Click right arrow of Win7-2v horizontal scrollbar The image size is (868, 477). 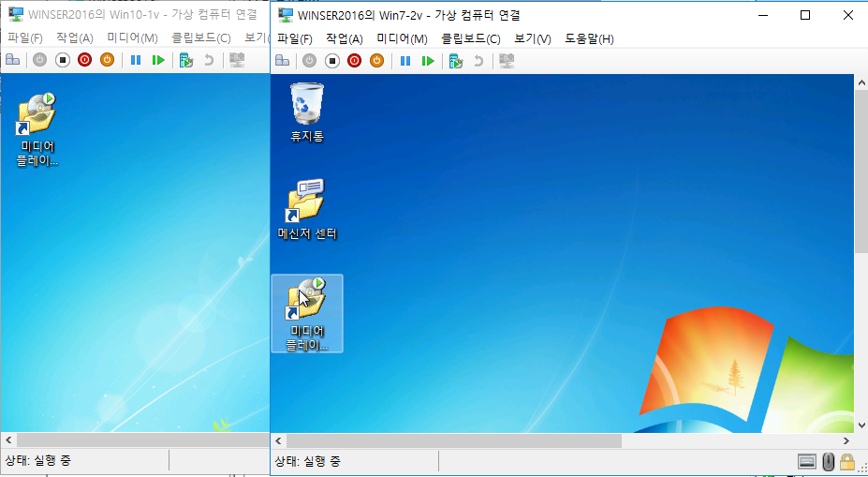click(846, 441)
